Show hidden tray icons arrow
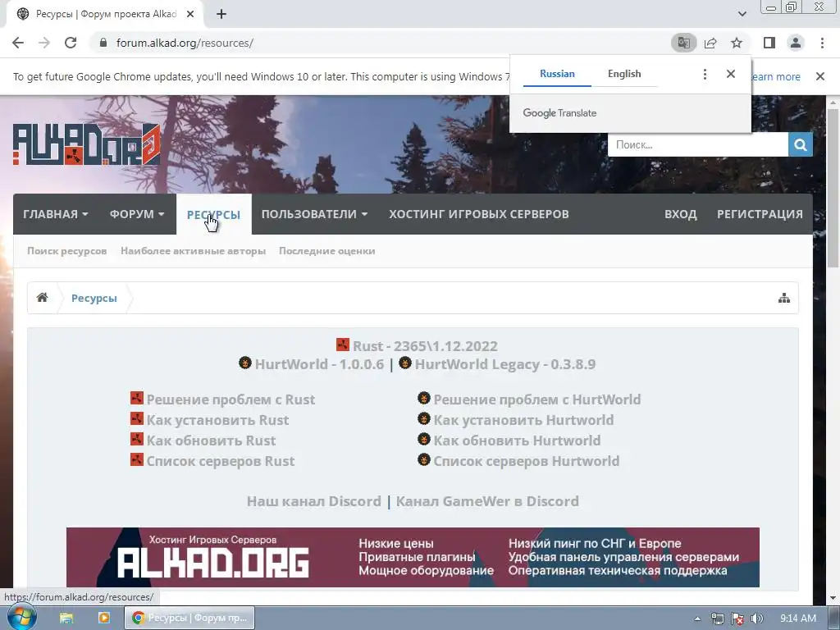 [697, 619]
